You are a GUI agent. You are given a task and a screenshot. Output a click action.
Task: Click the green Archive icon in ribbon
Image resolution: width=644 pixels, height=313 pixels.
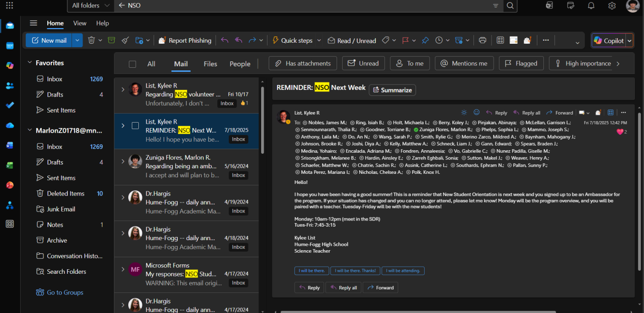click(x=111, y=40)
